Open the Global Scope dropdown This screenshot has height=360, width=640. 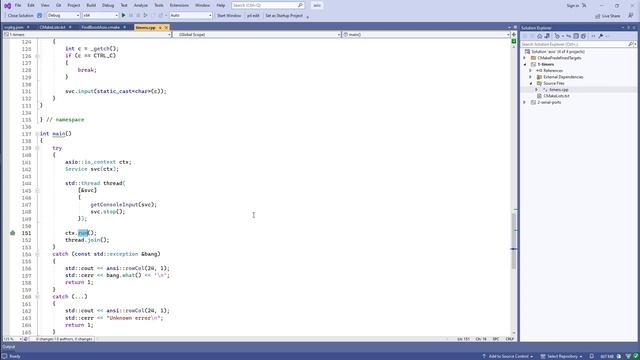point(257,35)
